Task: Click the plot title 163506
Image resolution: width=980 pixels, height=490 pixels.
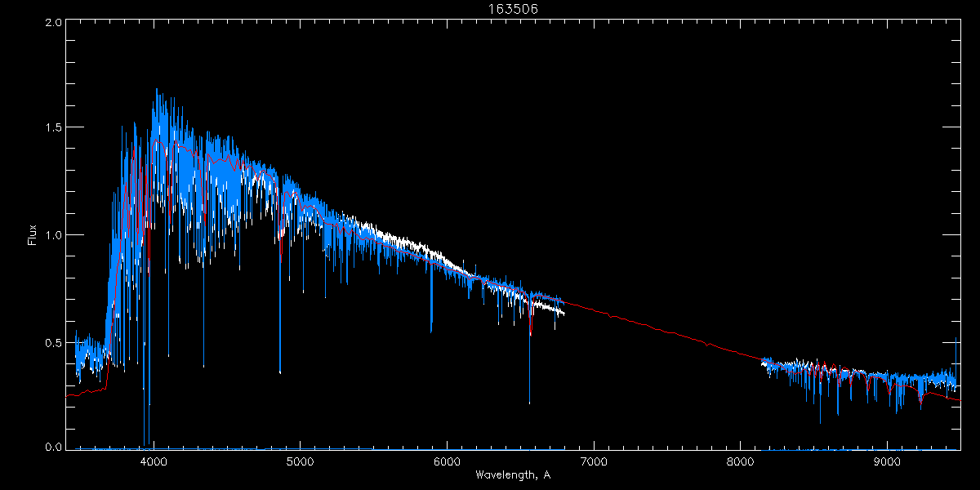Action: pos(513,9)
